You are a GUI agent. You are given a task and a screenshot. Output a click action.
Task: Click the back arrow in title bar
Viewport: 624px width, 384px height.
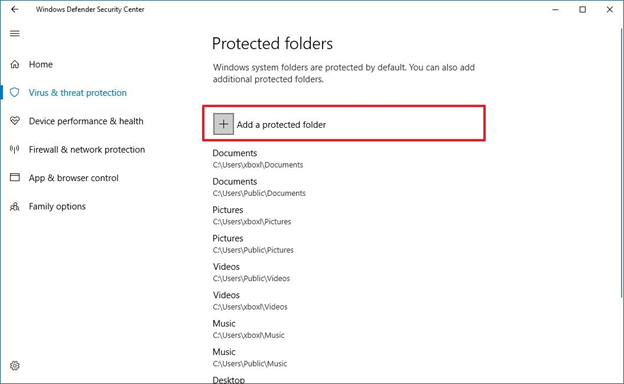tap(15, 9)
